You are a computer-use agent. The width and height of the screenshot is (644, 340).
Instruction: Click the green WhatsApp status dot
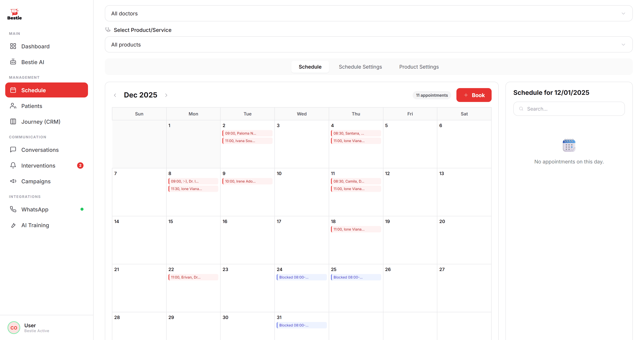82,209
